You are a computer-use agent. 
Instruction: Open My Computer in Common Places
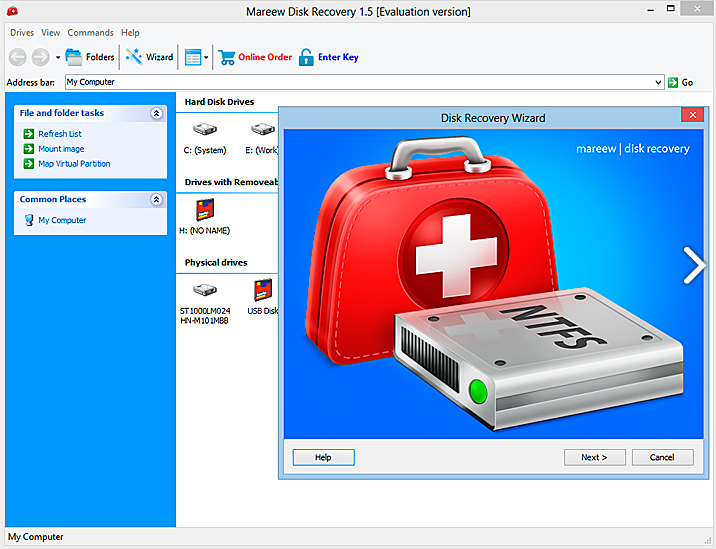62,220
